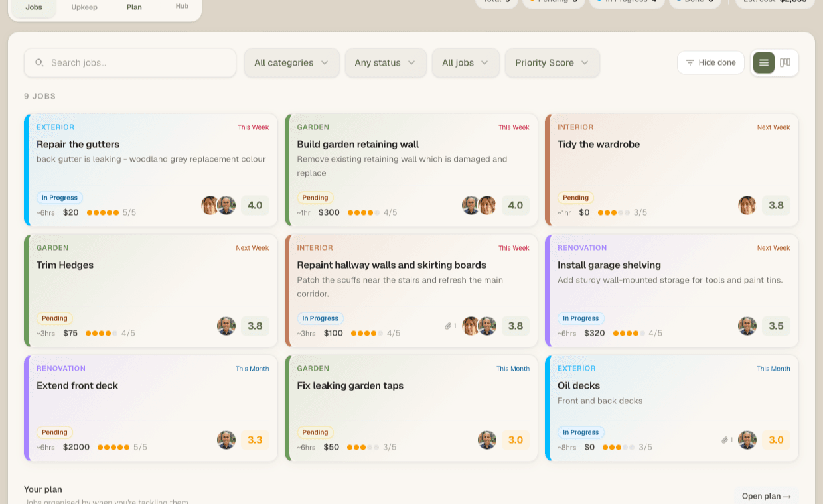
Task: Click avatar on Install garage shelving card
Action: point(747,326)
